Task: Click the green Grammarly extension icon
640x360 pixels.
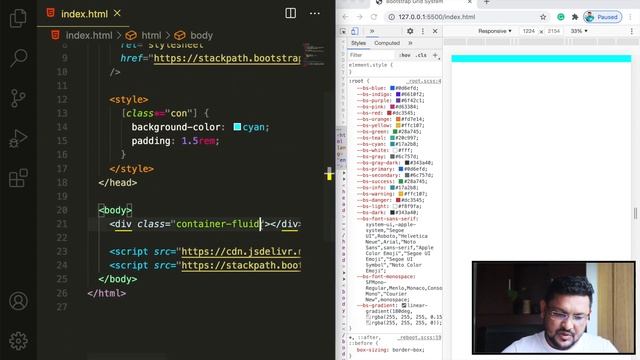Action: click(561, 17)
